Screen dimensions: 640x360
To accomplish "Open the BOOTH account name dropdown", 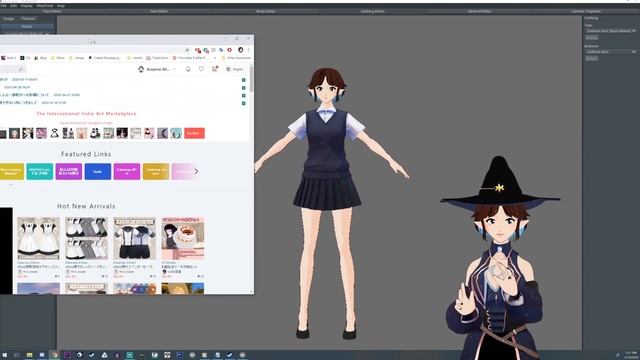I will pyautogui.click(x=157, y=69).
